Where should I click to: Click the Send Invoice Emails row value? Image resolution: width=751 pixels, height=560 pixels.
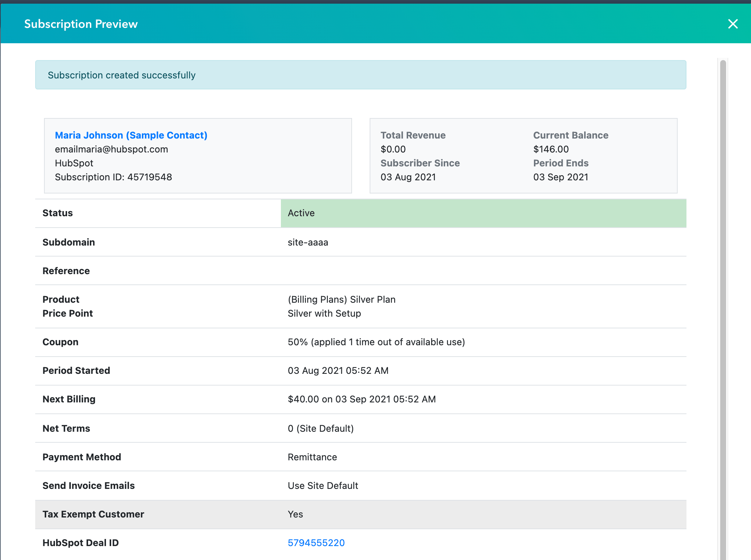[x=323, y=486]
